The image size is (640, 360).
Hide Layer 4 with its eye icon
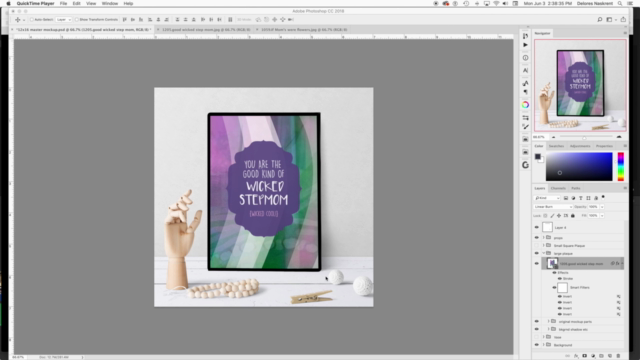click(x=537, y=227)
